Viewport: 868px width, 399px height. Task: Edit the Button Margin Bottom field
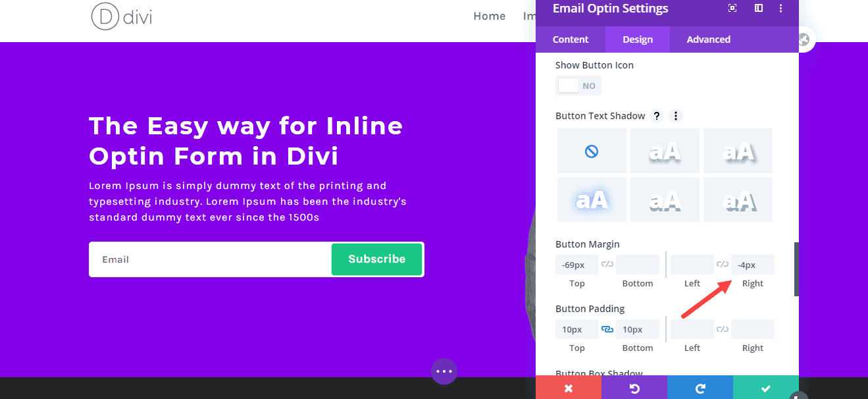(x=638, y=265)
